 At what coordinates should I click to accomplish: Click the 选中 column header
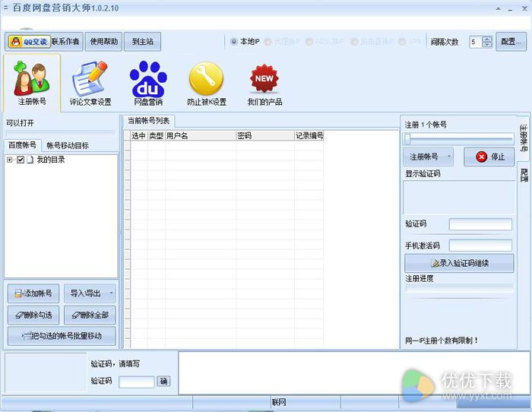[x=139, y=136]
